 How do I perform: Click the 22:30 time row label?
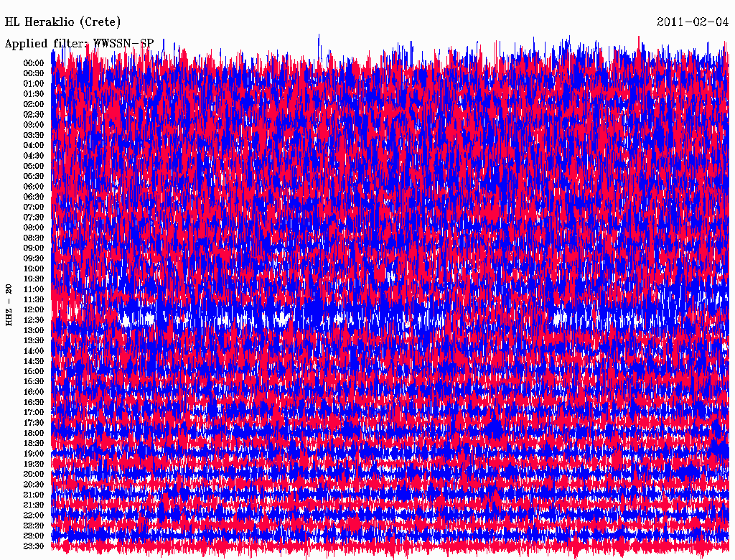point(34,526)
